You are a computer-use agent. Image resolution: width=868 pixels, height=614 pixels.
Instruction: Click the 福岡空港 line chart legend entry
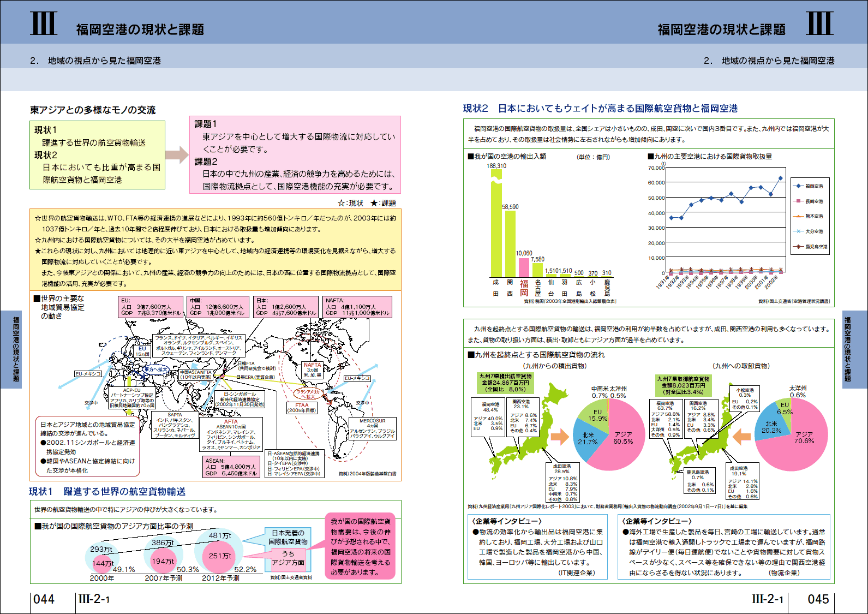[x=809, y=186]
